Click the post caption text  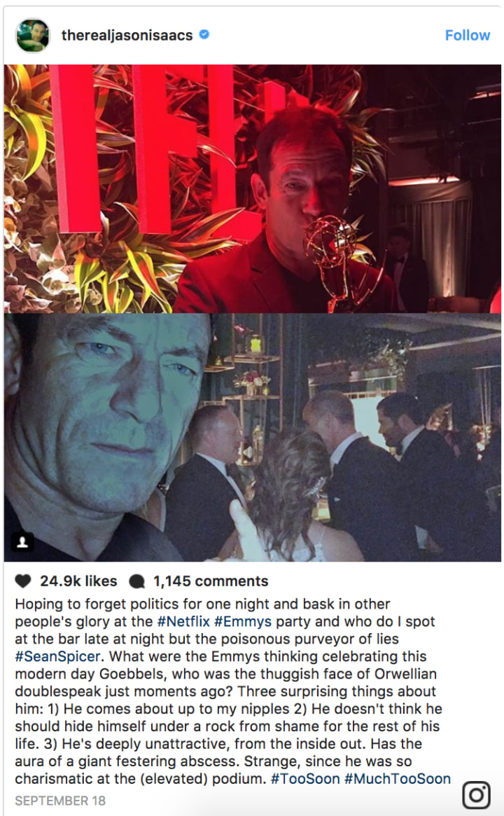click(x=232, y=691)
